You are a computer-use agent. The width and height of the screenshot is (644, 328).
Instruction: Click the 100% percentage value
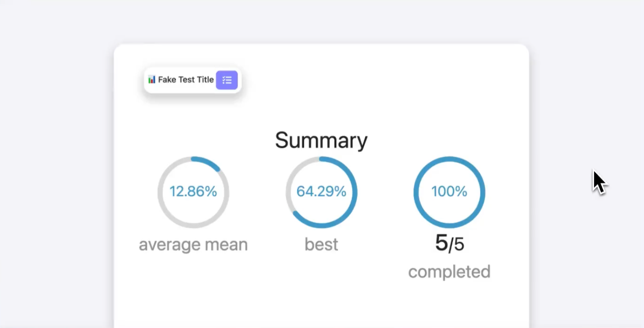point(449,191)
